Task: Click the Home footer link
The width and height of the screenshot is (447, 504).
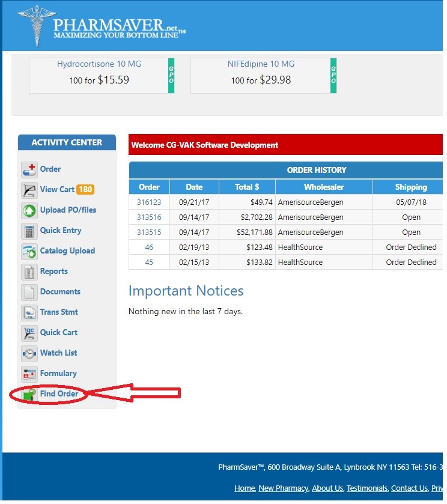Action: point(245,488)
